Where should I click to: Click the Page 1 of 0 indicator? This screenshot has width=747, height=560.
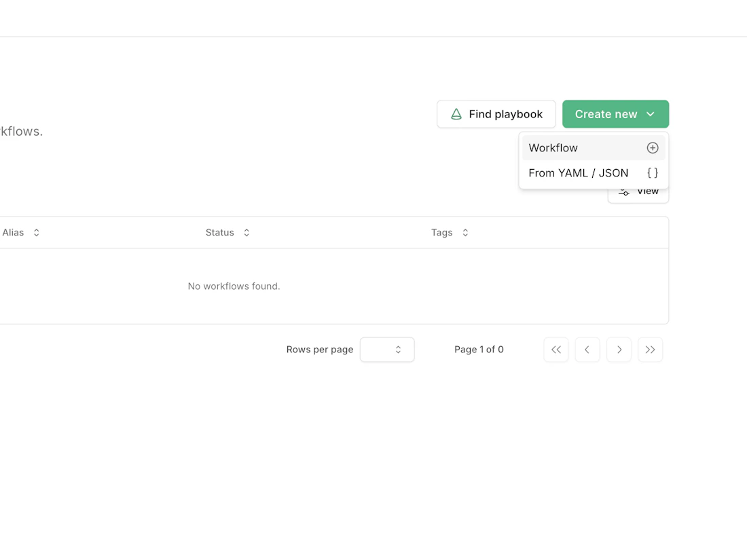pyautogui.click(x=479, y=350)
